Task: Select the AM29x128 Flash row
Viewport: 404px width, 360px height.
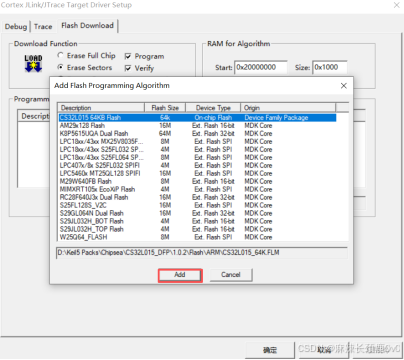Action: pos(197,126)
